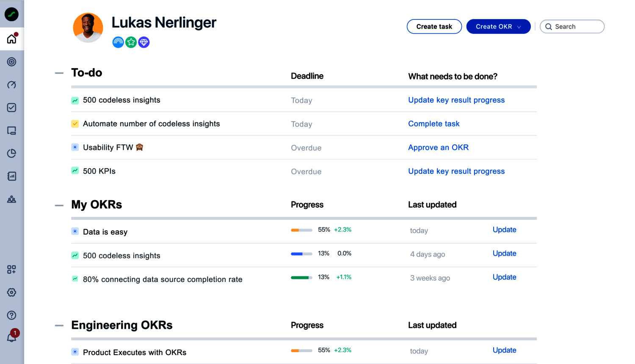Viewport: 635px width, 364px height.
Task: Click the Complete task link
Action: (433, 124)
